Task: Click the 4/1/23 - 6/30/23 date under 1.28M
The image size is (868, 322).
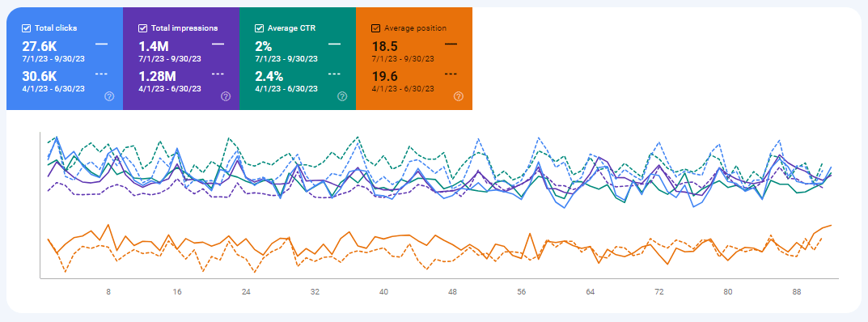Action: 169,88
